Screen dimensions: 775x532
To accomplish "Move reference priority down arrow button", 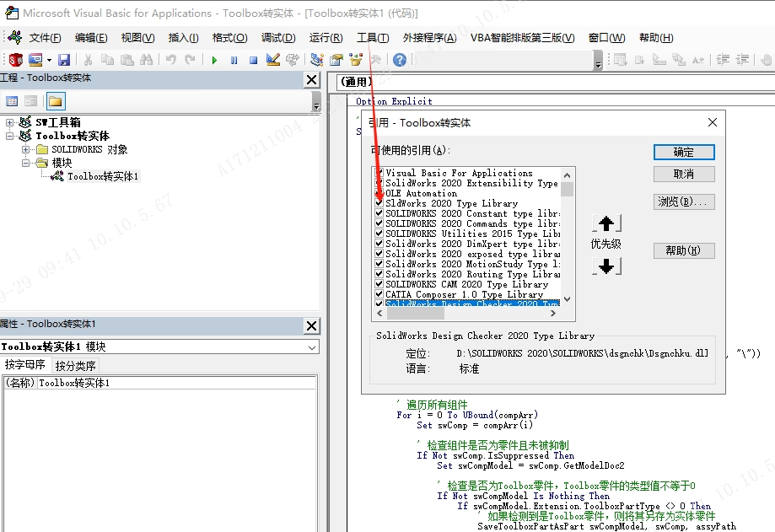I will 606,266.
